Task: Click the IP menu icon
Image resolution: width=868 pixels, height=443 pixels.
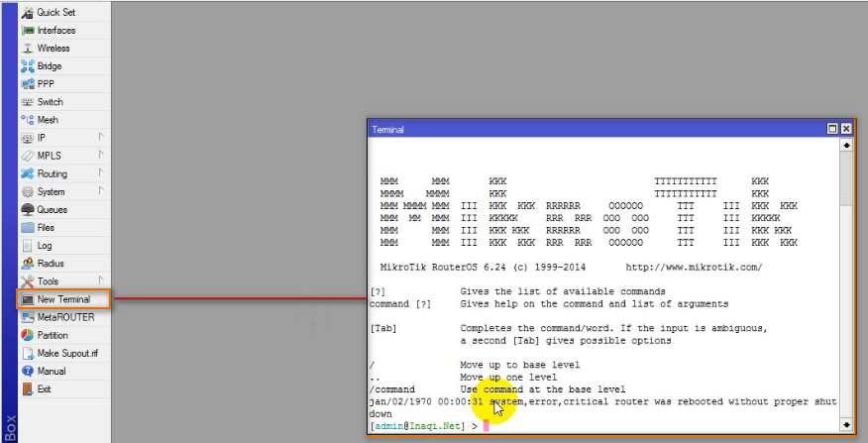Action: click(x=27, y=138)
